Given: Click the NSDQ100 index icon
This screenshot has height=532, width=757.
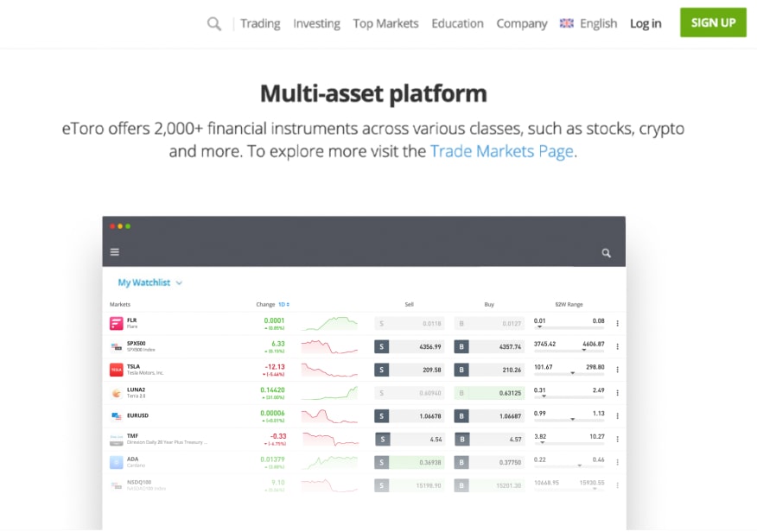Looking at the screenshot, I should [116, 484].
